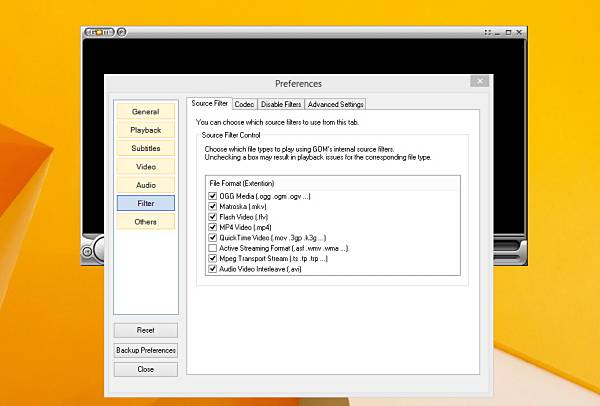Open the Others category

click(x=145, y=222)
